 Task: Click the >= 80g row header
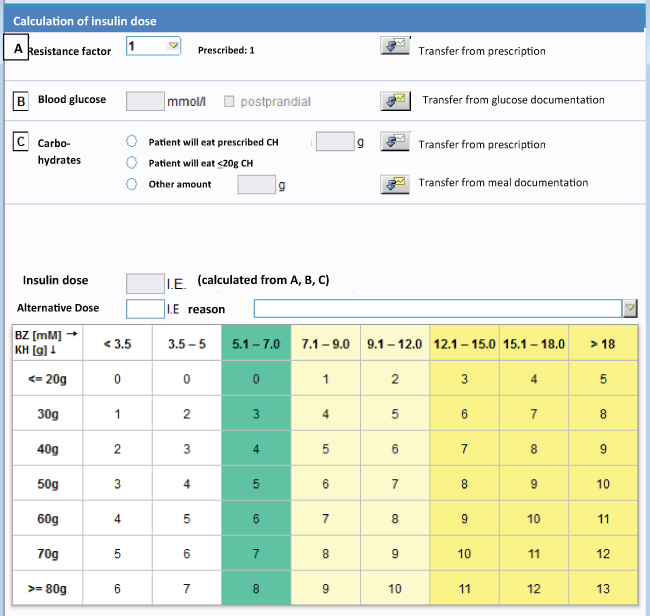pyautogui.click(x=46, y=589)
